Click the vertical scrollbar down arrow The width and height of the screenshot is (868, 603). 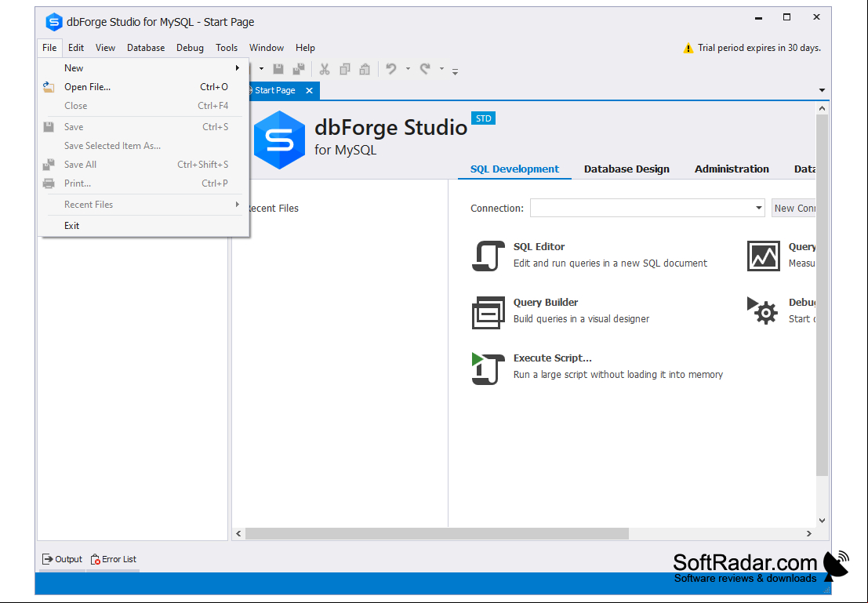coord(822,521)
